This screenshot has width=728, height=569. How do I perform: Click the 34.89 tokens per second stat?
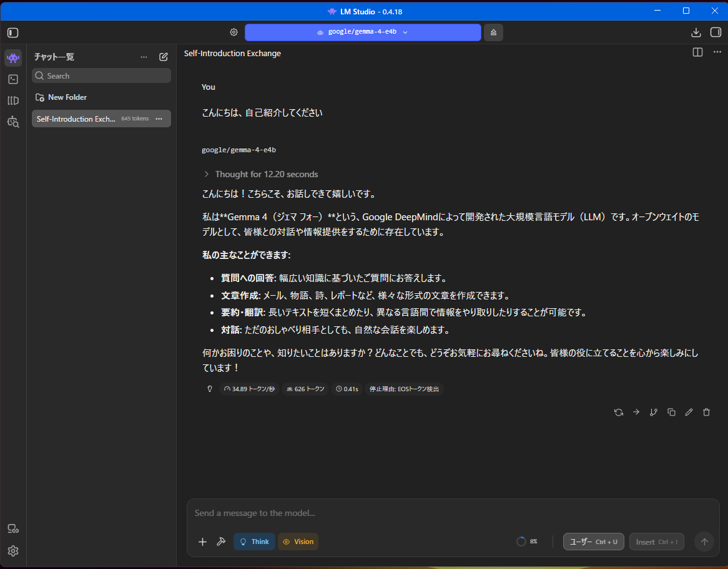249,389
